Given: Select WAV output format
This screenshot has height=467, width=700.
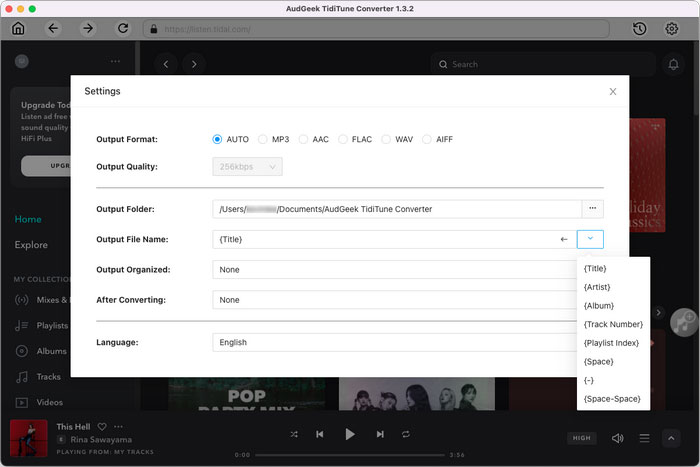Looking at the screenshot, I should click(x=386, y=139).
